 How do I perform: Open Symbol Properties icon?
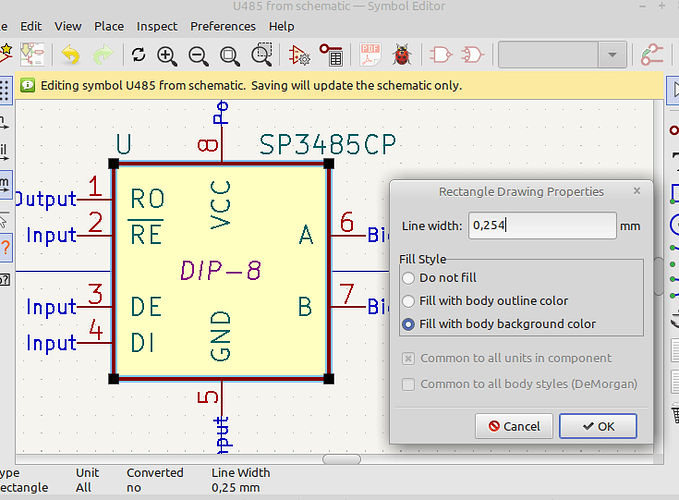299,55
